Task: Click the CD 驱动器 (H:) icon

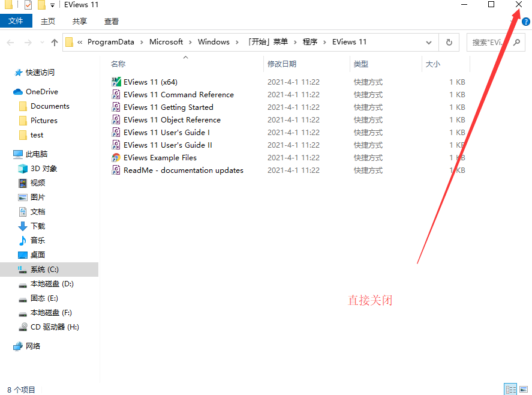Action: coord(23,327)
